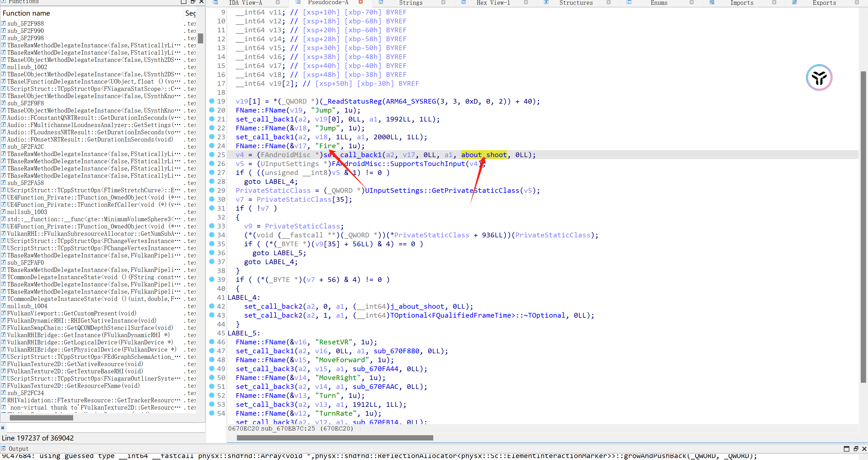This screenshot has height=460, width=868.
Task: Open the Hex View-1 tab
Action: coord(493,3)
